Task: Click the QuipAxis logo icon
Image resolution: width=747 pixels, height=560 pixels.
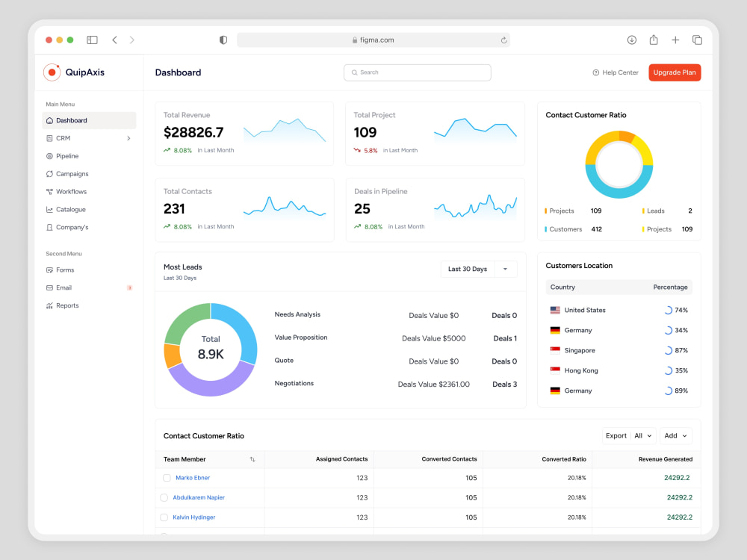Action: (52, 72)
